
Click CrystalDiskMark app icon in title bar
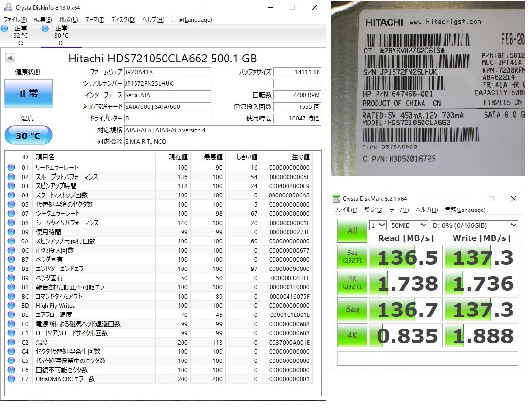click(336, 199)
